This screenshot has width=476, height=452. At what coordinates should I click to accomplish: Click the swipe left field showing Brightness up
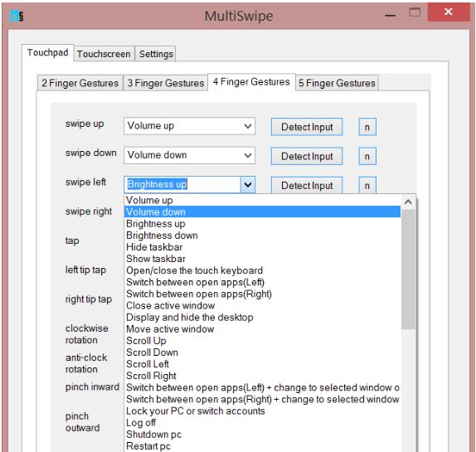[x=182, y=184]
